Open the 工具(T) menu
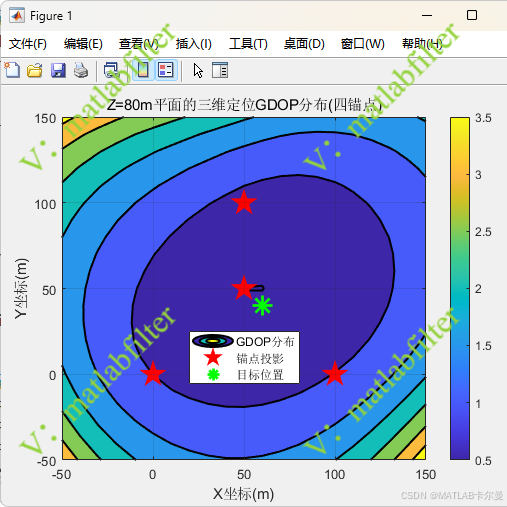The height and width of the screenshot is (507, 507). [x=248, y=44]
